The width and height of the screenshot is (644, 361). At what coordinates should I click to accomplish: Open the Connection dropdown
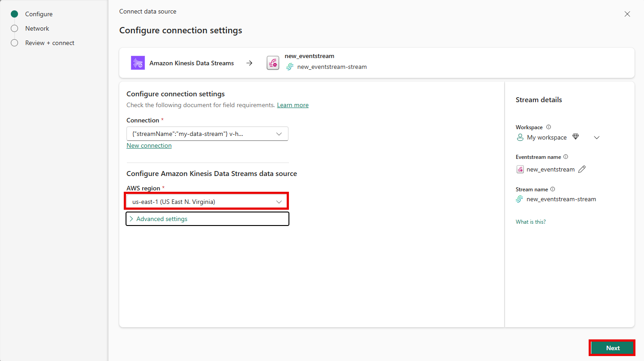tap(207, 134)
